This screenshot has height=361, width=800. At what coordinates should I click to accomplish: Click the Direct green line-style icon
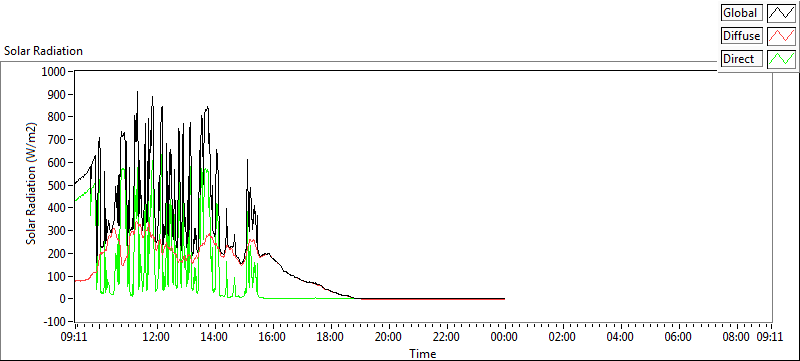(x=781, y=59)
